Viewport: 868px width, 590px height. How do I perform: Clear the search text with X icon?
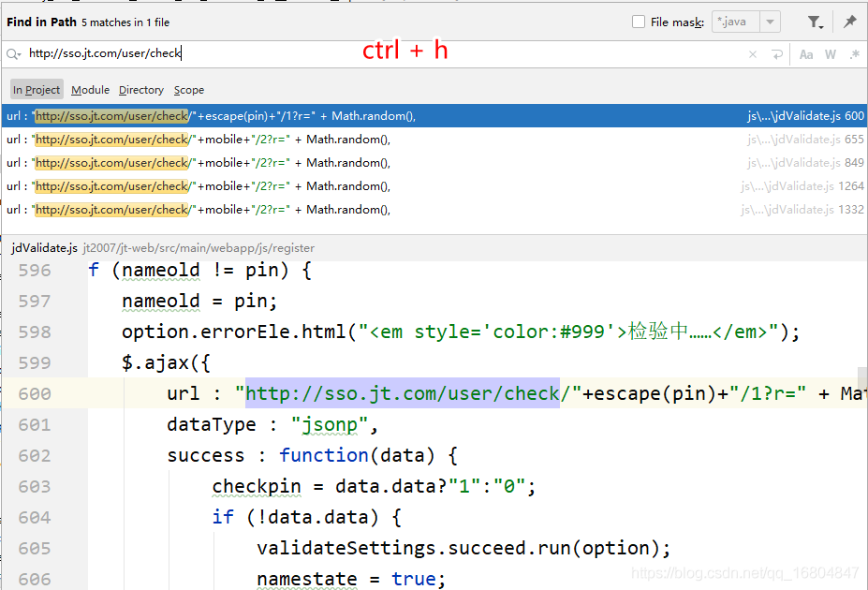point(752,54)
